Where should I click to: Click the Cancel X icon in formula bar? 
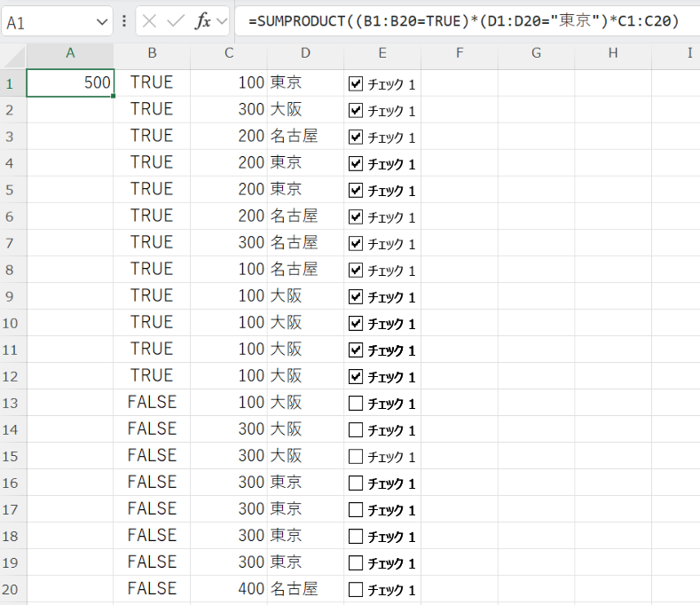[151, 22]
